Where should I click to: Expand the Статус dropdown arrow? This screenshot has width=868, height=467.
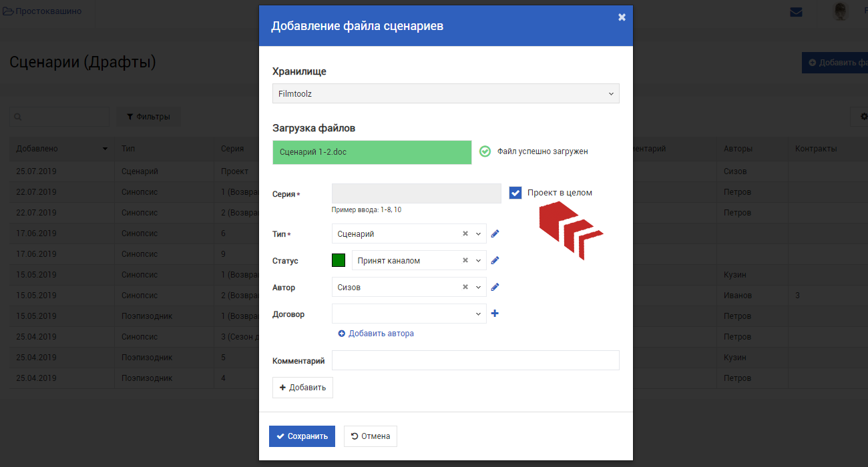(x=478, y=261)
